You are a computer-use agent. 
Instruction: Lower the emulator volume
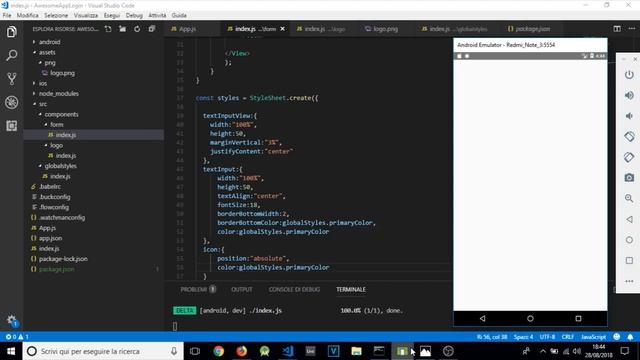click(629, 116)
